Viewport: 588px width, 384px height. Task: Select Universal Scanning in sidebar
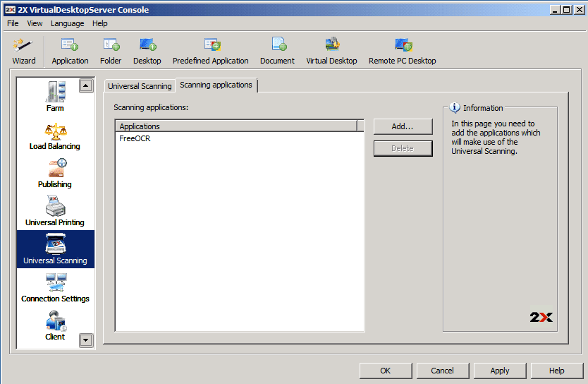tap(56, 249)
